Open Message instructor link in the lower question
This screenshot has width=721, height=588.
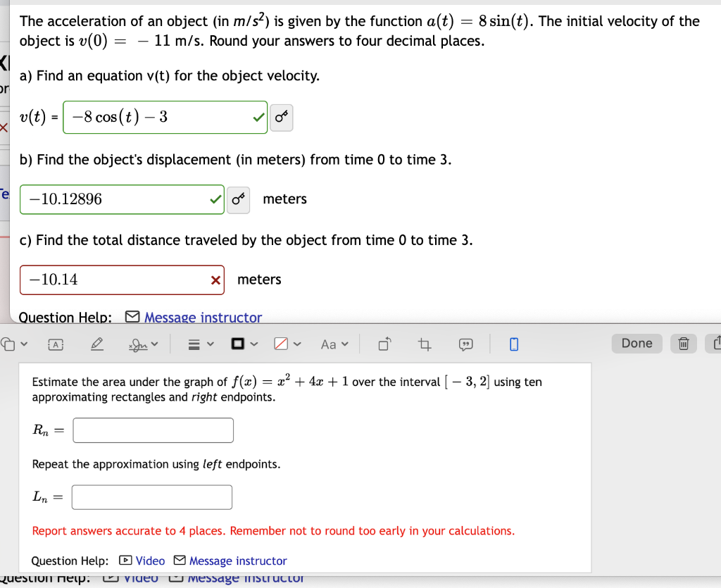238,561
